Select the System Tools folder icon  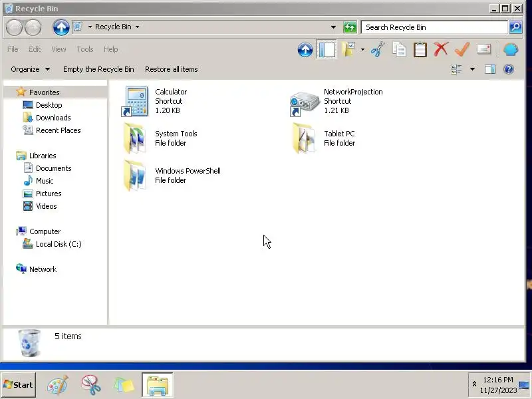point(135,138)
